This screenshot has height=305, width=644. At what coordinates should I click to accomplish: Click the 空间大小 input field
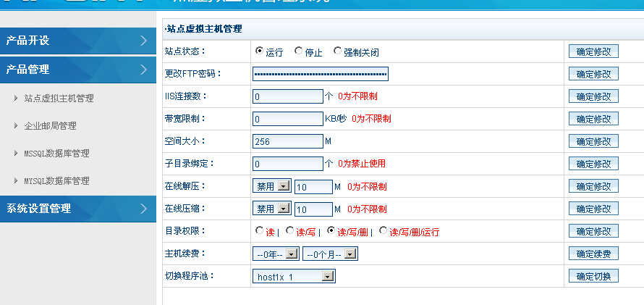tap(287, 141)
